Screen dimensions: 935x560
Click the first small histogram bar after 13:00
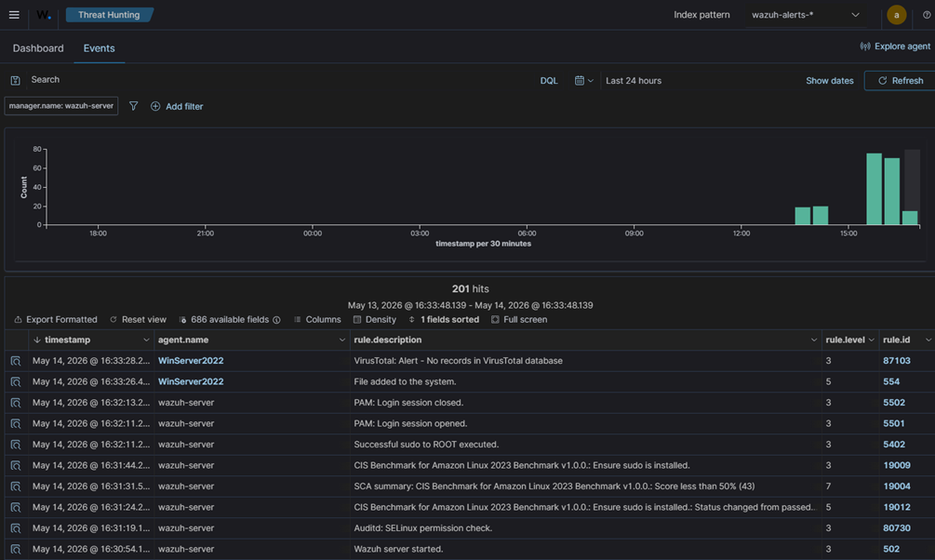pos(803,216)
